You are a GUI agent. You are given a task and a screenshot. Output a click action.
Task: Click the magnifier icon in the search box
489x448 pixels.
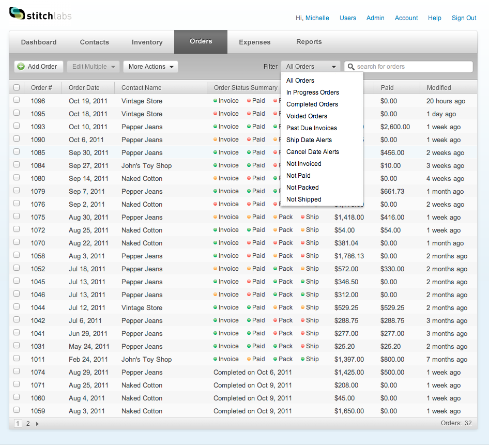351,67
